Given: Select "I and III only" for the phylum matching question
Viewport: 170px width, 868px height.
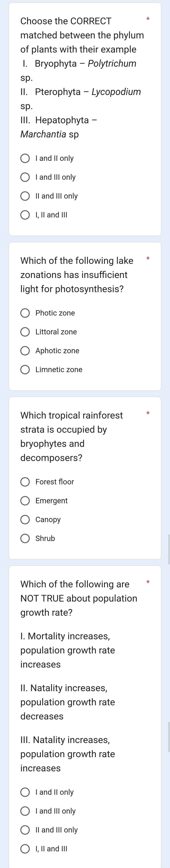Looking at the screenshot, I should click(x=26, y=177).
